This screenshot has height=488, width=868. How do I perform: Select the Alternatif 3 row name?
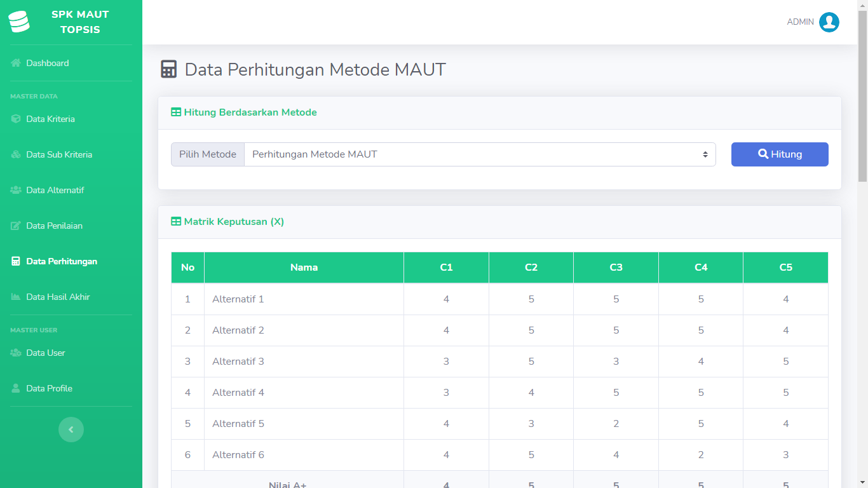tap(238, 362)
